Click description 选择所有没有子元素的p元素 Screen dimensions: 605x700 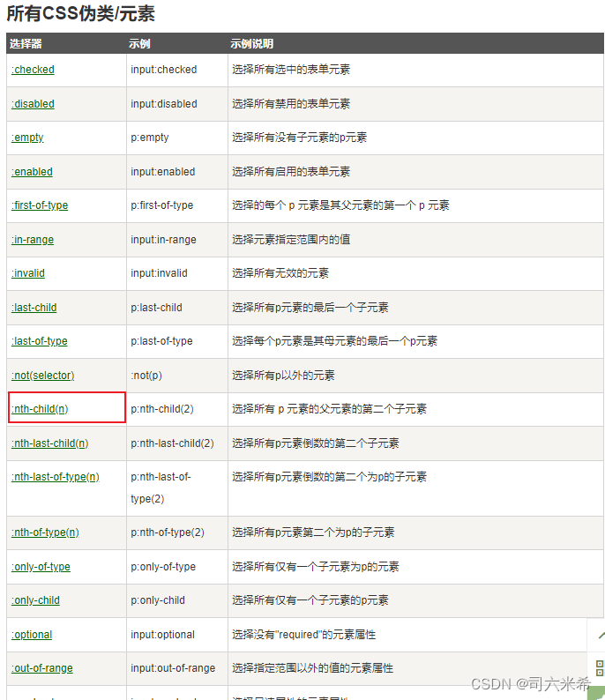300,138
